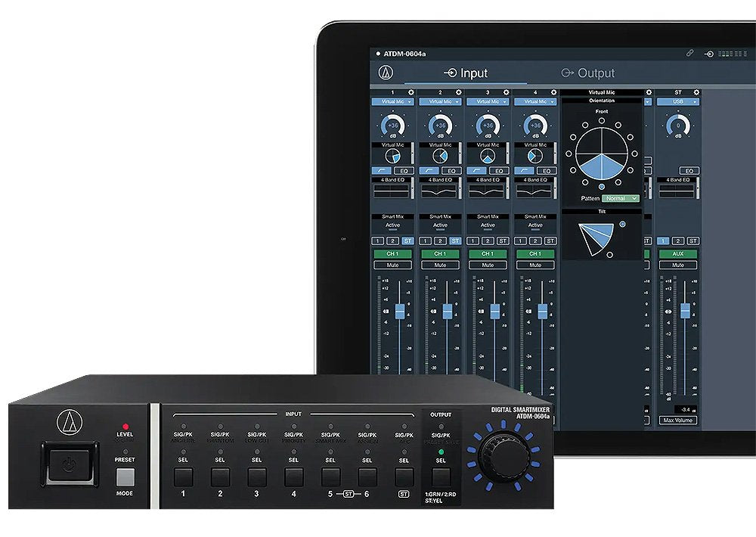
Task: Click channel 3 fader handle
Action: point(494,311)
